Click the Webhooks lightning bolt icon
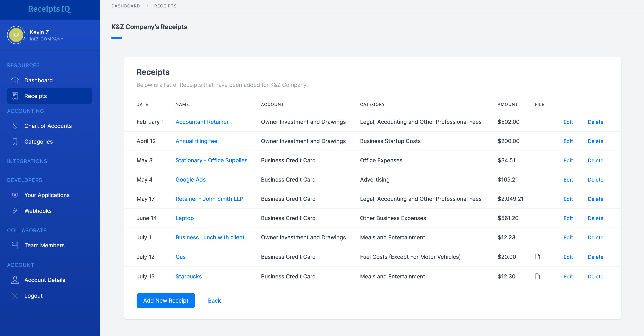This screenshot has width=644, height=336. click(15, 211)
